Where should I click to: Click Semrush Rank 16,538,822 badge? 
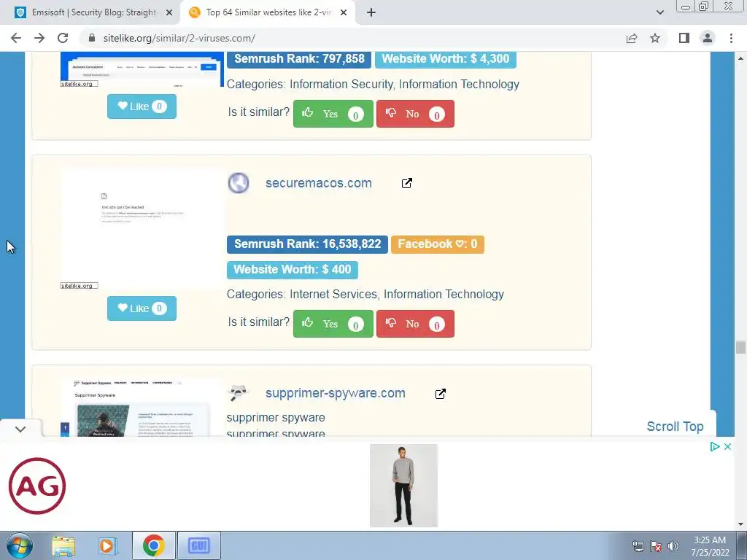coord(307,244)
